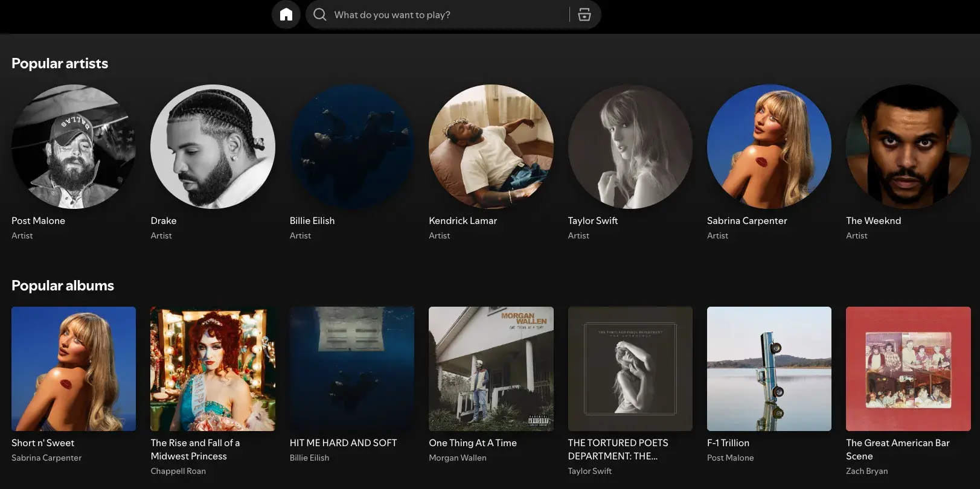Click The Weeknd artist name
The image size is (980, 489).
[x=873, y=221]
